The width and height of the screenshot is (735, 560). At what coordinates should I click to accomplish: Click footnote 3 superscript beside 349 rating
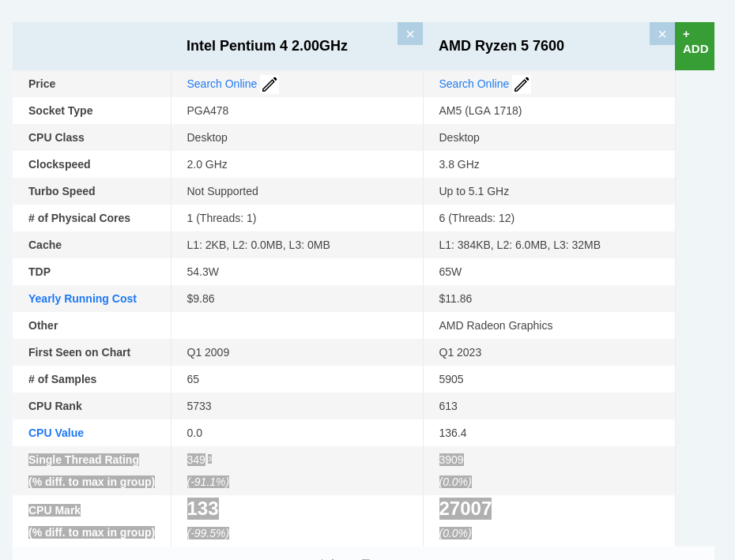(209, 459)
